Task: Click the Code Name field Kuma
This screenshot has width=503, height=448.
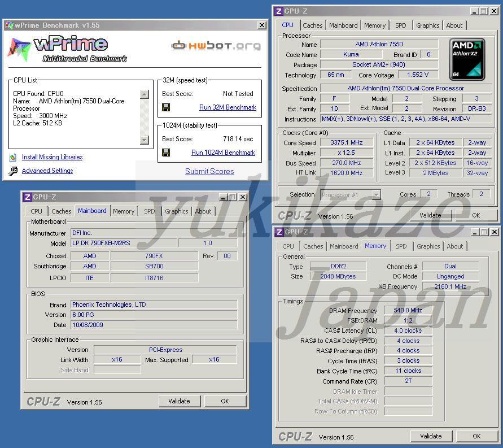Action: pyautogui.click(x=351, y=55)
